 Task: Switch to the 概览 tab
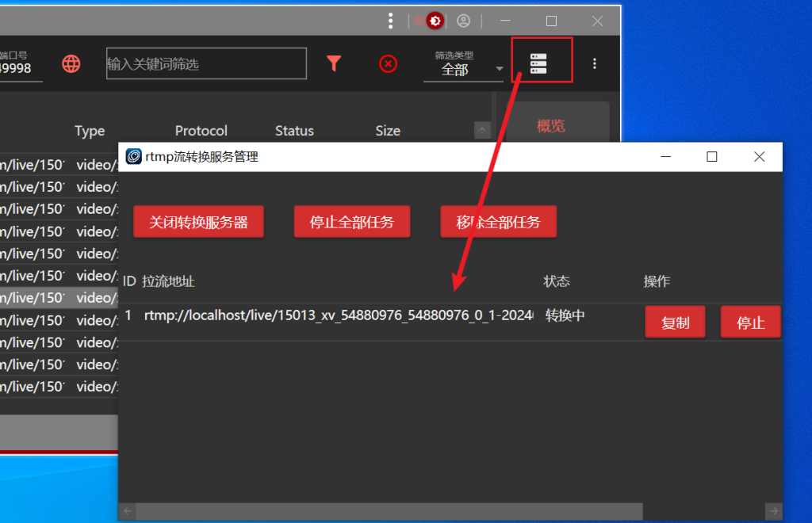coord(550,125)
